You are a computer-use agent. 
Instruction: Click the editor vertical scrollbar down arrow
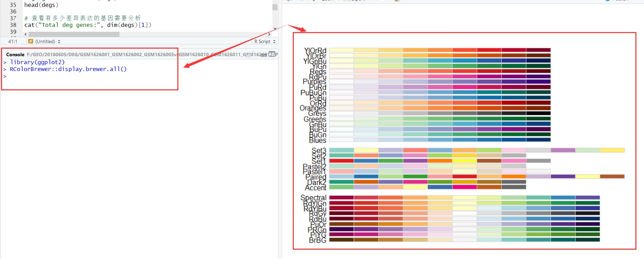(275, 29)
